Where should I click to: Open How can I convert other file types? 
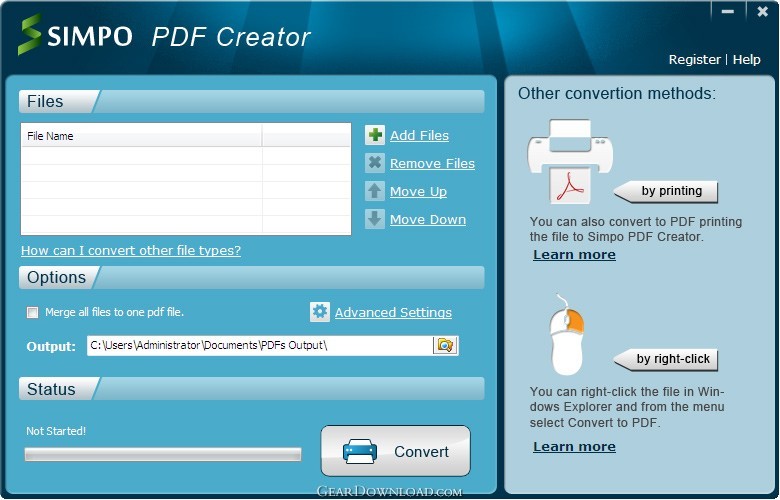click(131, 250)
